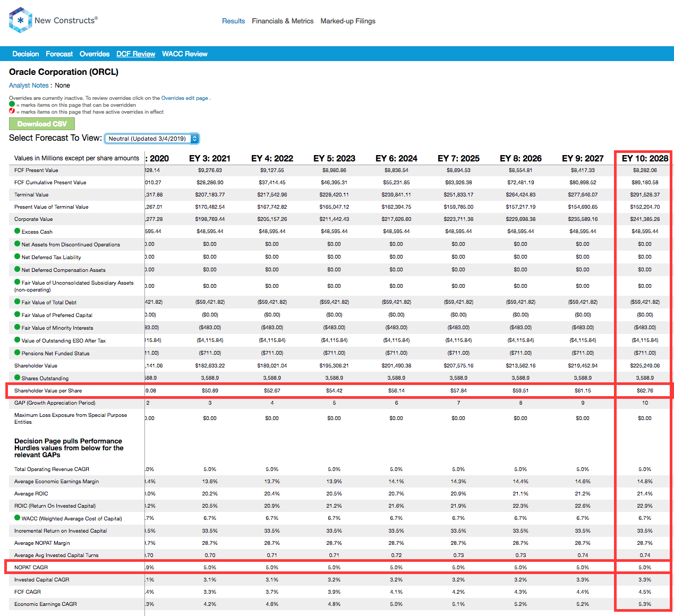Select the Total Operating Revenue CAGR label
This screenshot has width=674, height=616.
[52, 469]
